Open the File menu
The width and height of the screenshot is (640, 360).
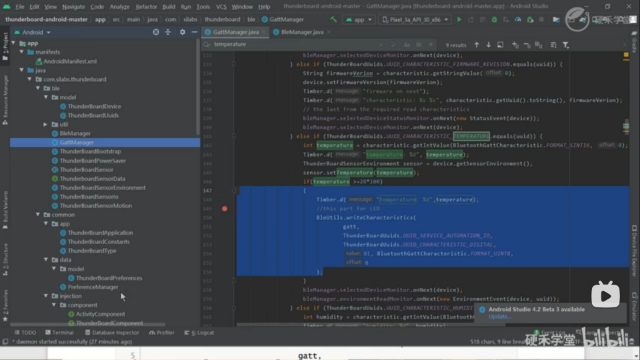pyautogui.click(x=20, y=7)
